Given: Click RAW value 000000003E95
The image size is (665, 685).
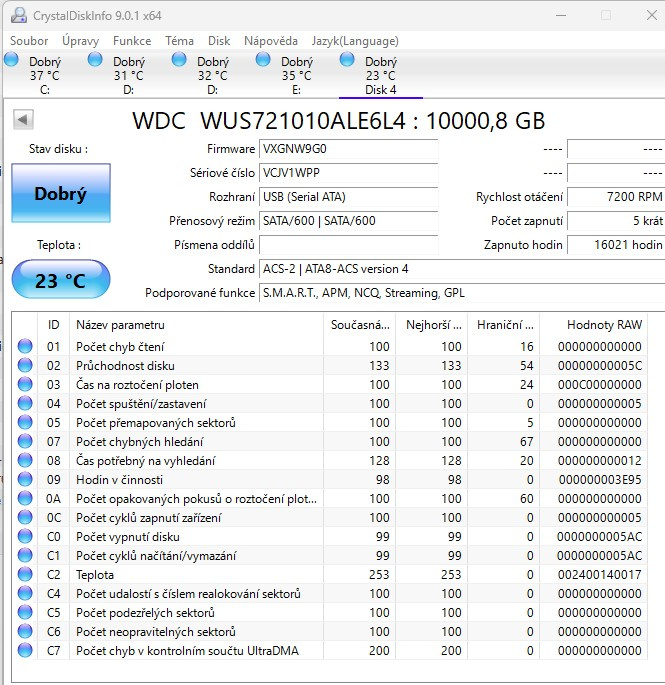Looking at the screenshot, I should [x=600, y=480].
